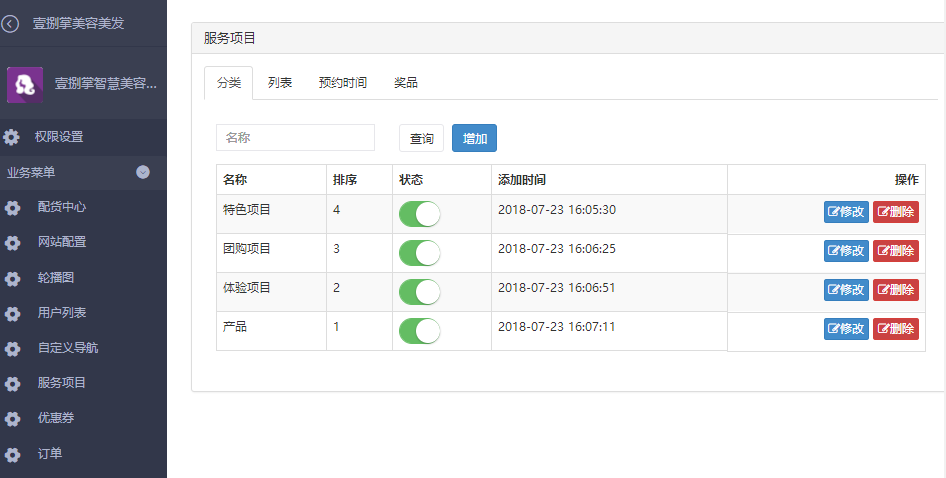Viewport: 946px width, 478px height.
Task: Collapse the 业务菜单 section chevron
Action: pyautogui.click(x=143, y=172)
